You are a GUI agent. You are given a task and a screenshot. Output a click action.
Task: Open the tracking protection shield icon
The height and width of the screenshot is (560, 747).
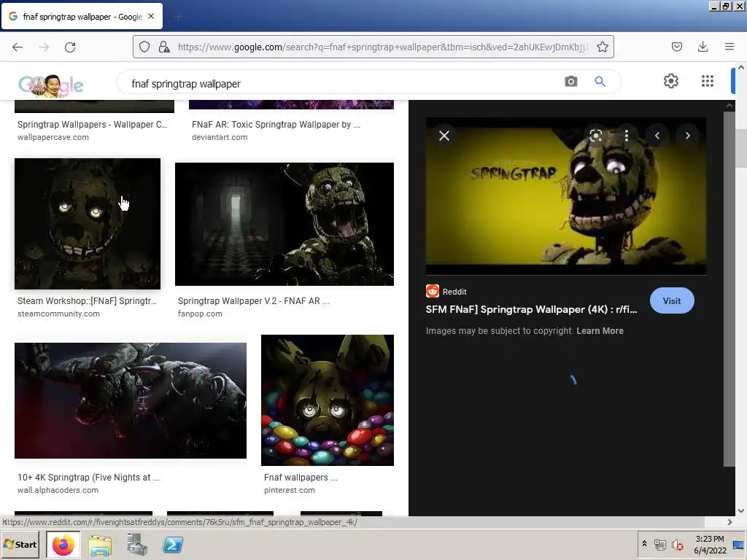[x=144, y=47]
